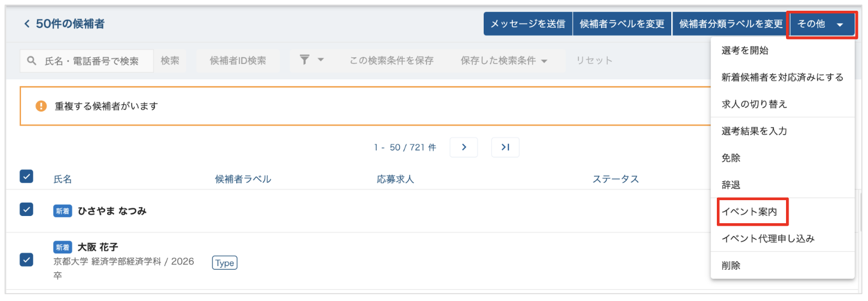Select イベント案内 menu item

(x=750, y=212)
